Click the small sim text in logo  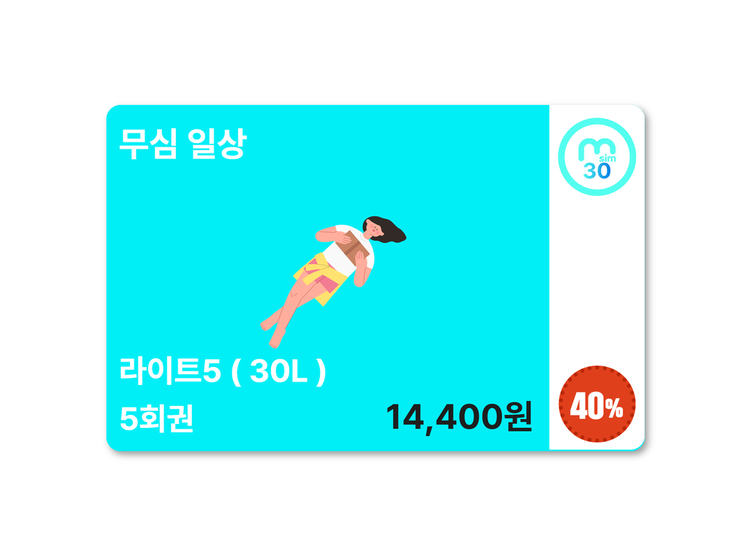tap(607, 158)
